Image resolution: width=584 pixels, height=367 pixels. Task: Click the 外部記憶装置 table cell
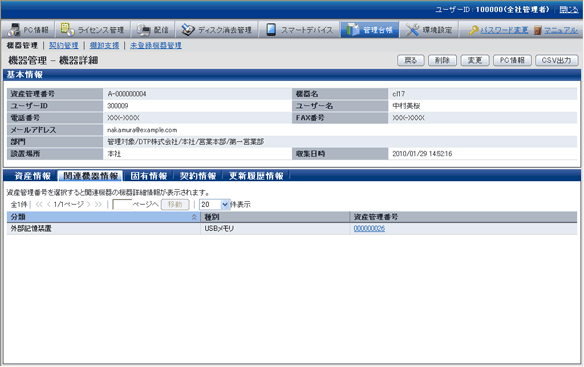tap(104, 228)
